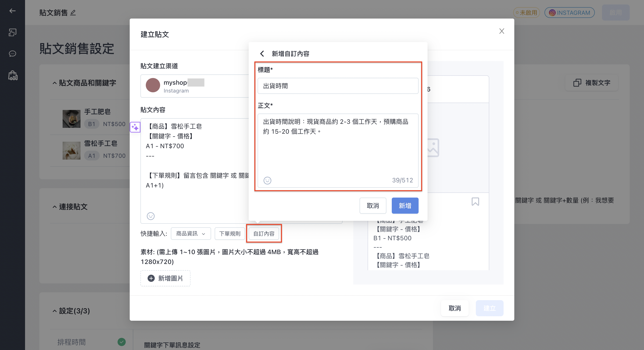
Task: Open the shopping bag analytics sidebar icon
Action: pyautogui.click(x=13, y=75)
